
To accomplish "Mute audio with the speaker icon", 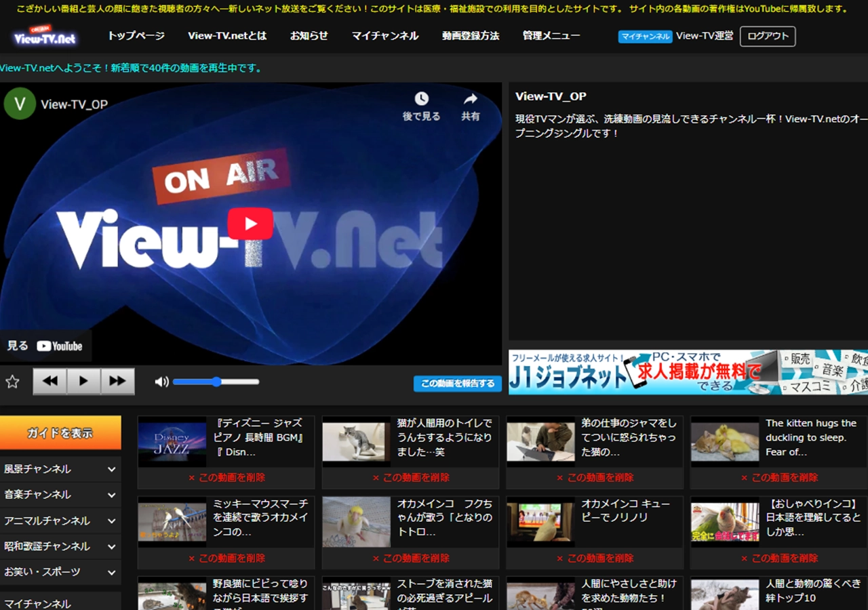I will pyautogui.click(x=161, y=382).
